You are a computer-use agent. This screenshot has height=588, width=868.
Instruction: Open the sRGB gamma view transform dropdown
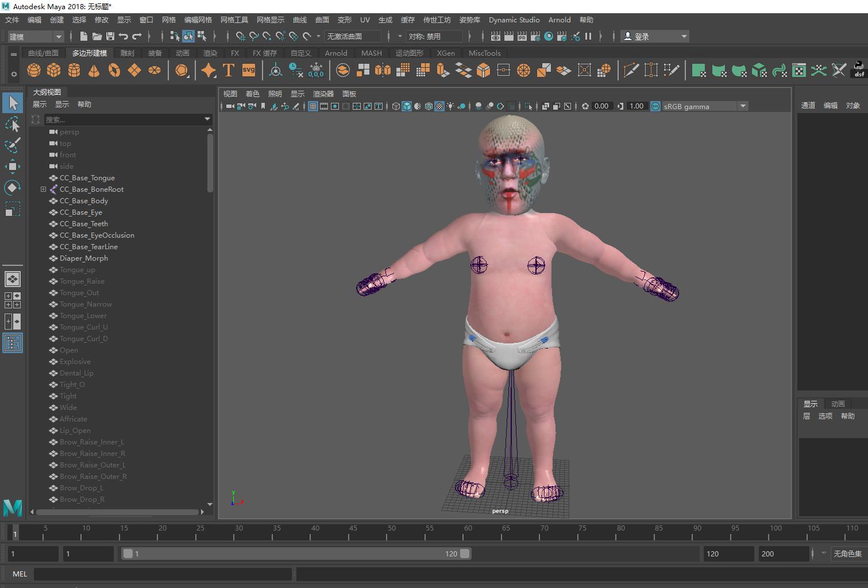pyautogui.click(x=705, y=106)
